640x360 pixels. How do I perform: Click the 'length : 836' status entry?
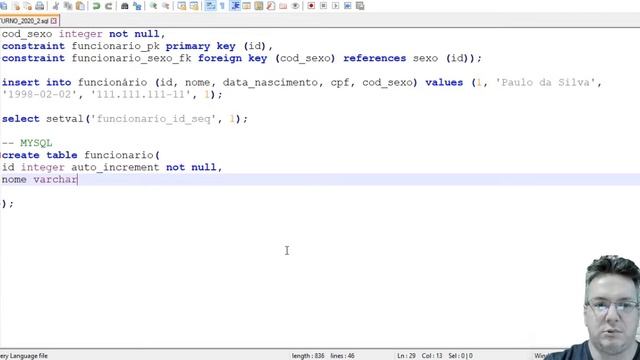pyautogui.click(x=308, y=356)
